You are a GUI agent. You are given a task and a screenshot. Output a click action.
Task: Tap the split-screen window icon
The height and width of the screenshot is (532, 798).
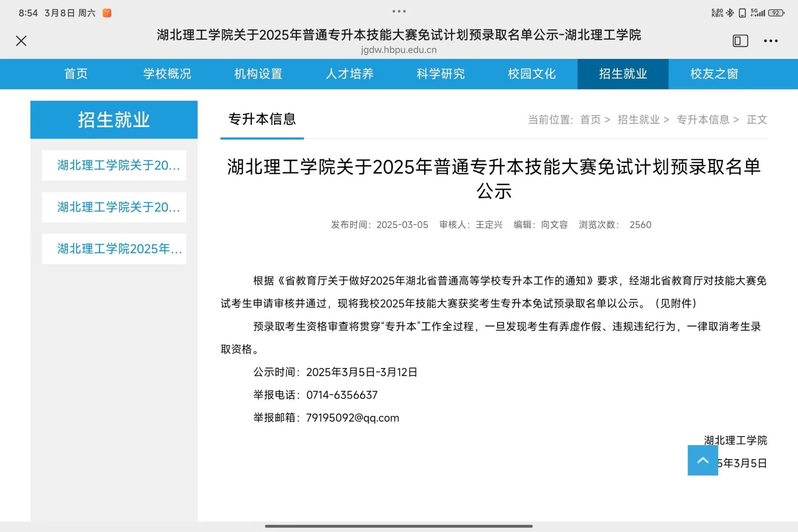click(740, 41)
